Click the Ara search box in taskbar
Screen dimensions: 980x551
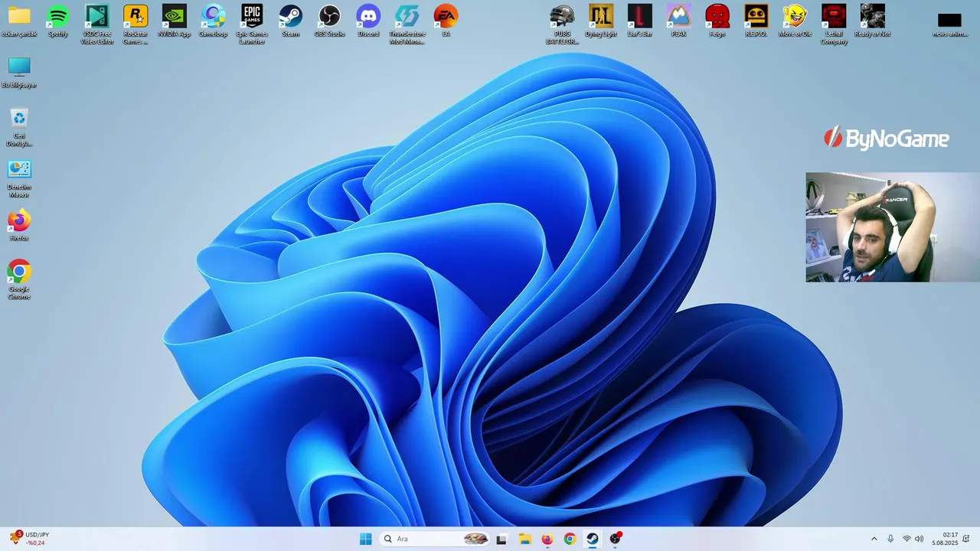434,539
